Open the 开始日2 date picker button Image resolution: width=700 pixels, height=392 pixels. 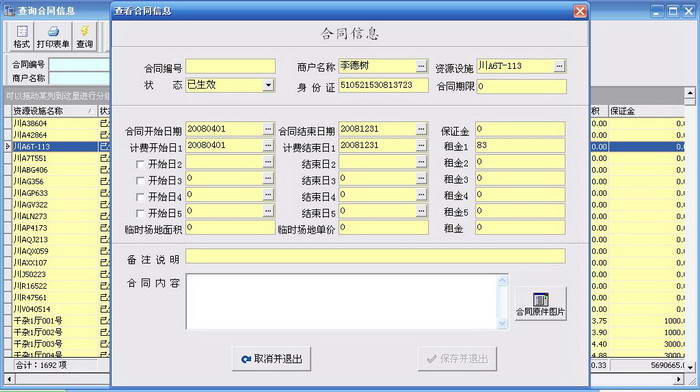(268, 162)
